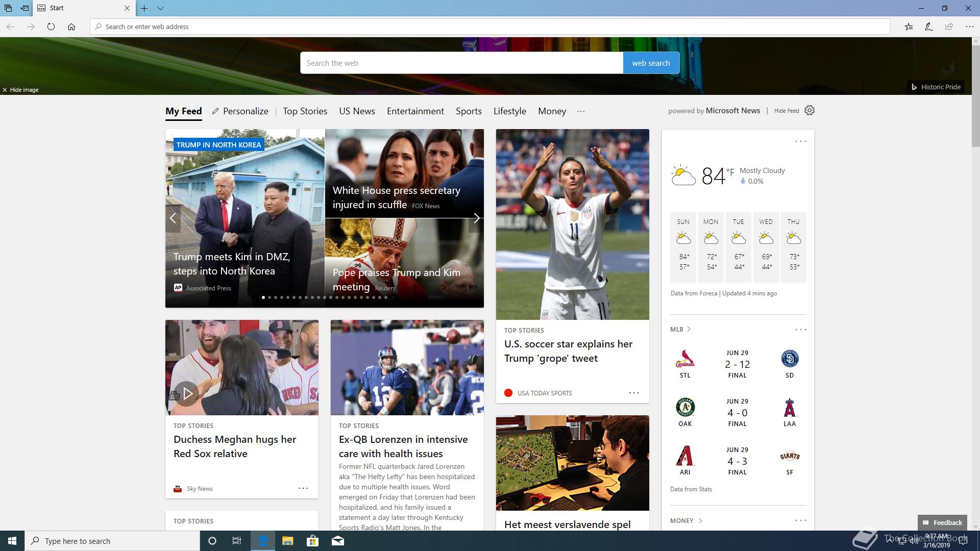The height and width of the screenshot is (551, 980).
Task: Open the U.S. soccer star headline
Action: [568, 351]
